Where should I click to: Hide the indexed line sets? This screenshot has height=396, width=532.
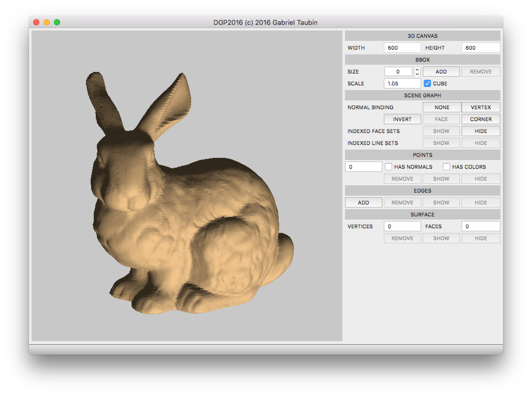pyautogui.click(x=481, y=143)
